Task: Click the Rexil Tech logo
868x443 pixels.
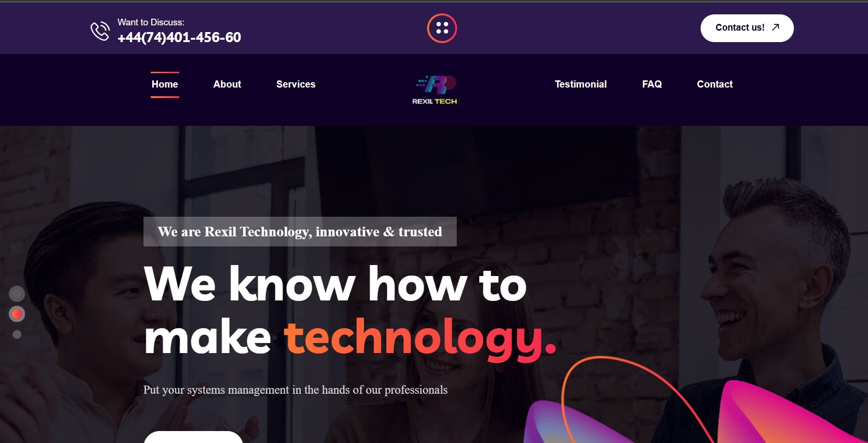Action: pyautogui.click(x=435, y=90)
